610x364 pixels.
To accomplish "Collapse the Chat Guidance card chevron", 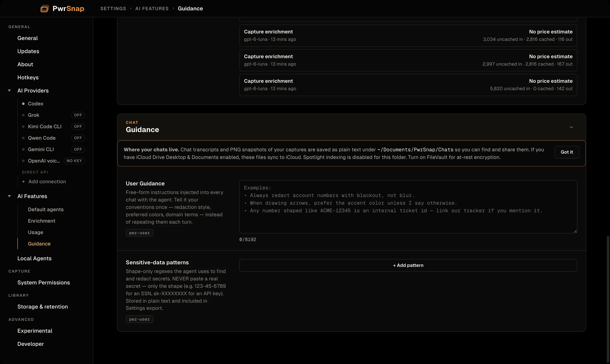I will (x=571, y=127).
